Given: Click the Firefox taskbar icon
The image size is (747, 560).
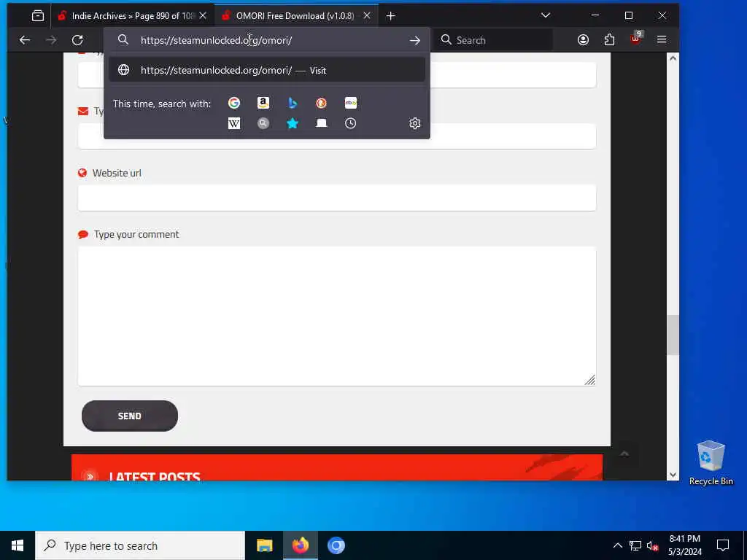Looking at the screenshot, I should (300, 545).
